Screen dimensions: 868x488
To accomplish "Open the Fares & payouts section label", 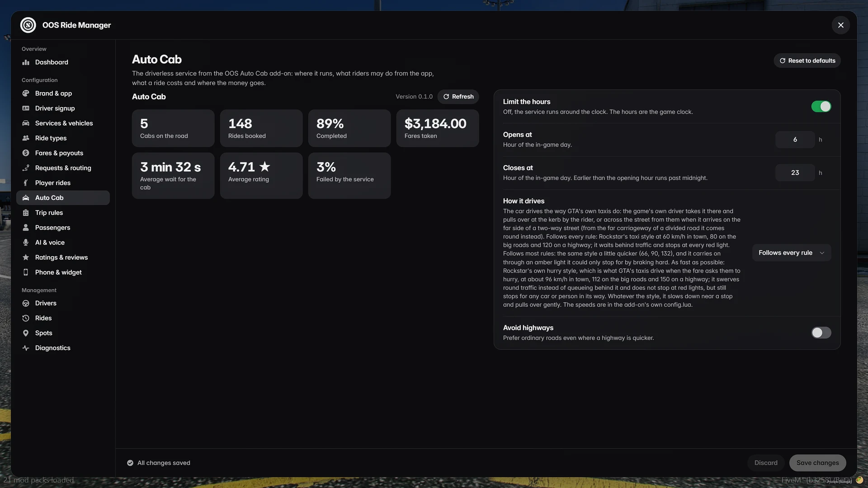I will pyautogui.click(x=59, y=153).
